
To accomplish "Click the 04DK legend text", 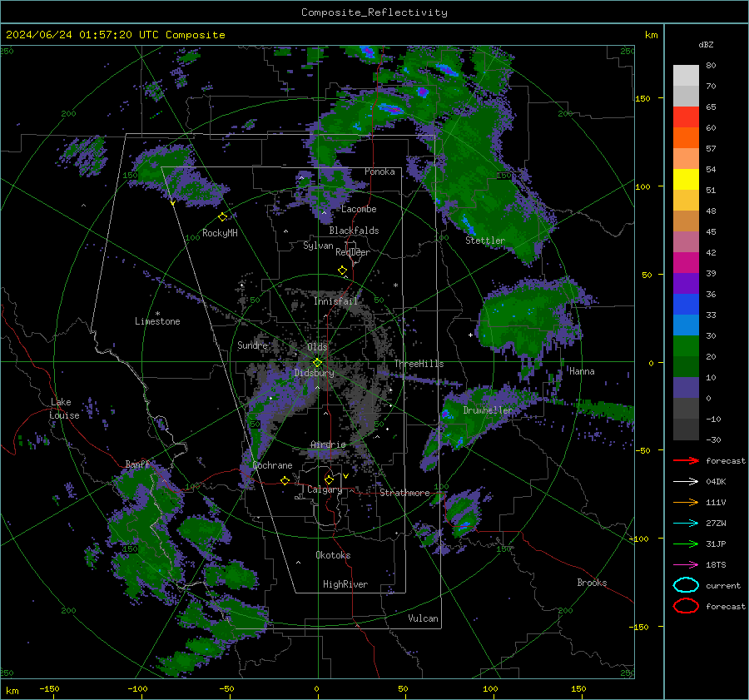I will 716,482.
